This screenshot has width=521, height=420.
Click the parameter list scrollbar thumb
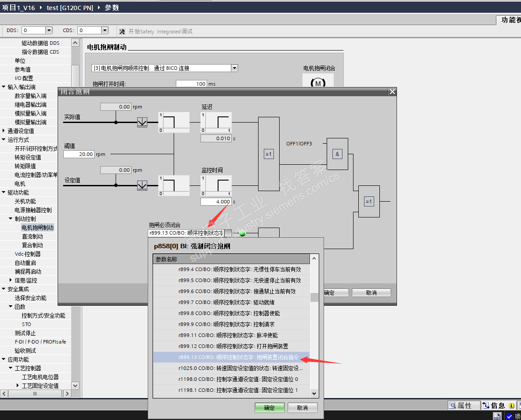click(314, 297)
